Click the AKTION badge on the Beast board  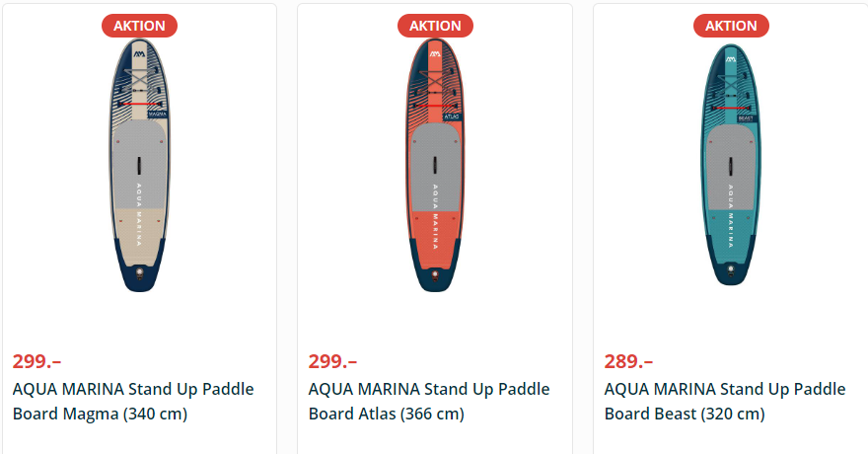(x=731, y=26)
